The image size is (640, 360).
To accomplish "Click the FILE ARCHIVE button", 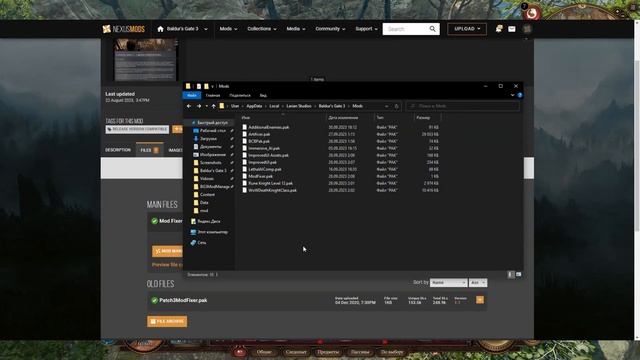I will pos(167,321).
